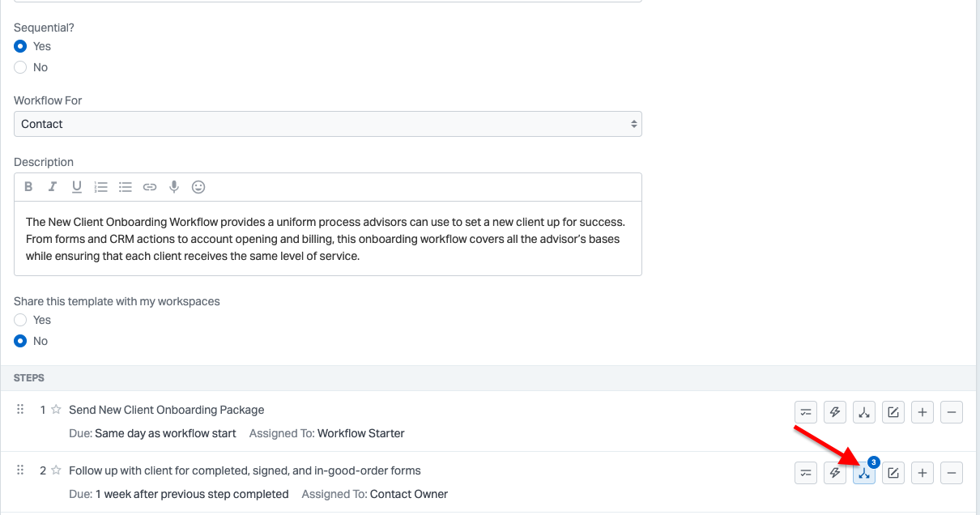The width and height of the screenshot is (980, 515).
Task: Open the Workflow For dropdown
Action: click(327, 124)
